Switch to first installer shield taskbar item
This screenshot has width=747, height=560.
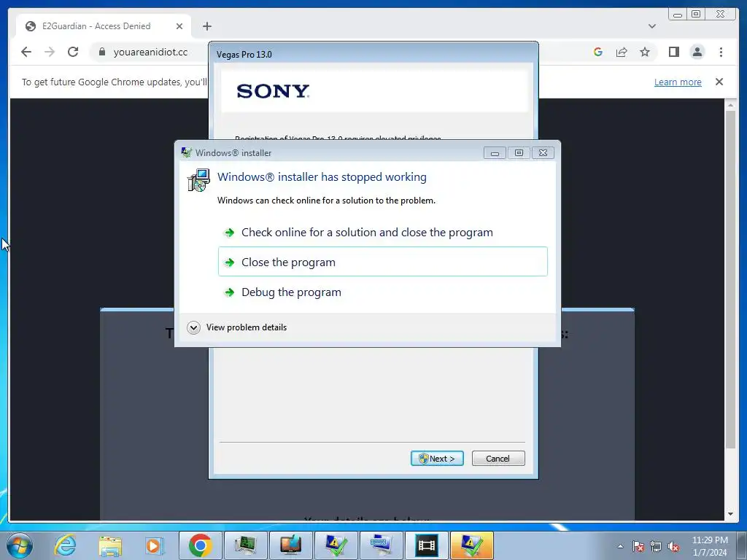[x=336, y=545]
